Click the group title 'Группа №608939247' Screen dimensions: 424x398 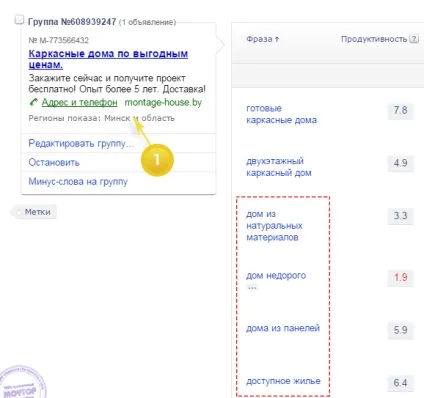(x=72, y=22)
